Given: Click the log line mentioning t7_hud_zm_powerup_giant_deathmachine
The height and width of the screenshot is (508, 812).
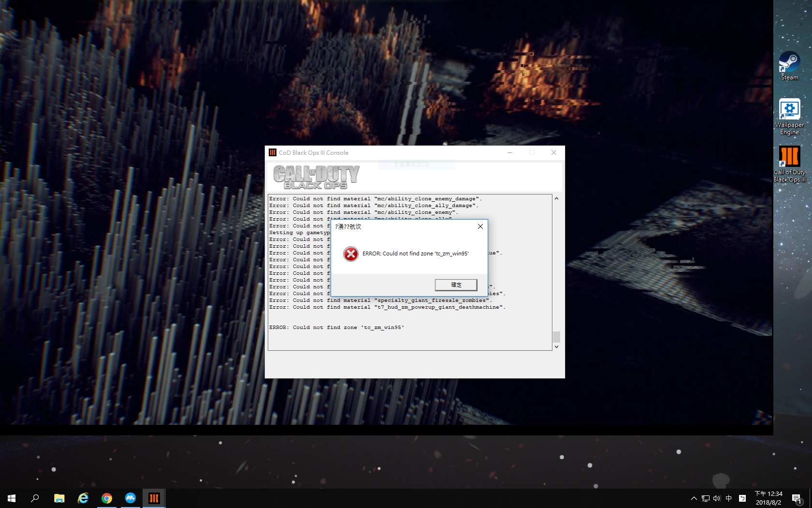Looking at the screenshot, I should pyautogui.click(x=387, y=307).
